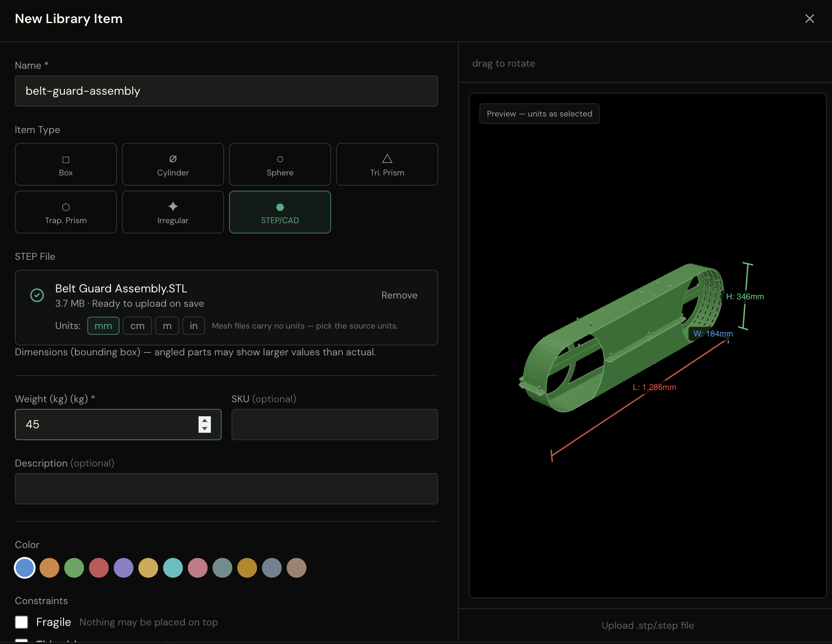Image resolution: width=832 pixels, height=644 pixels.
Task: Set mesh units to cm
Action: coord(138,326)
